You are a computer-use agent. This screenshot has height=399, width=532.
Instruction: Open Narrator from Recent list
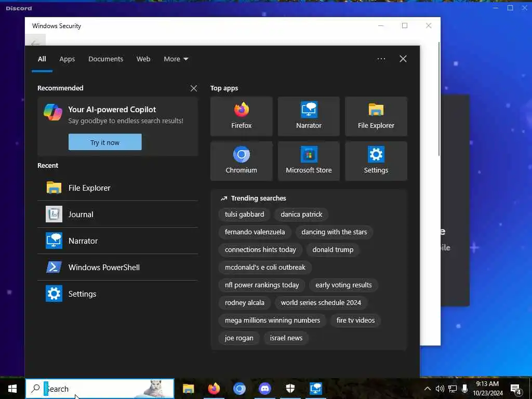click(117, 241)
